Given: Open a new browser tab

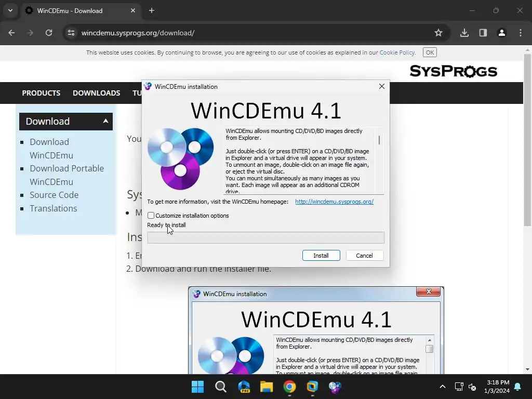Looking at the screenshot, I should (152, 10).
